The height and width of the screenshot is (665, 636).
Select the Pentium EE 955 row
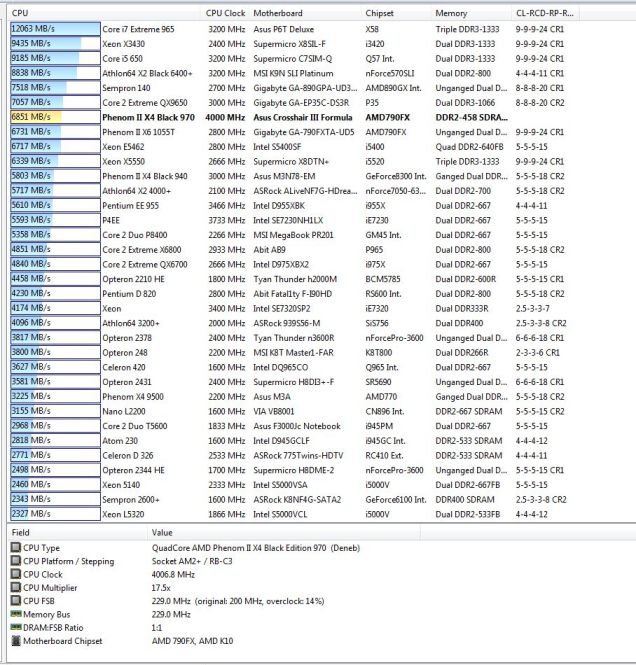coord(295,206)
